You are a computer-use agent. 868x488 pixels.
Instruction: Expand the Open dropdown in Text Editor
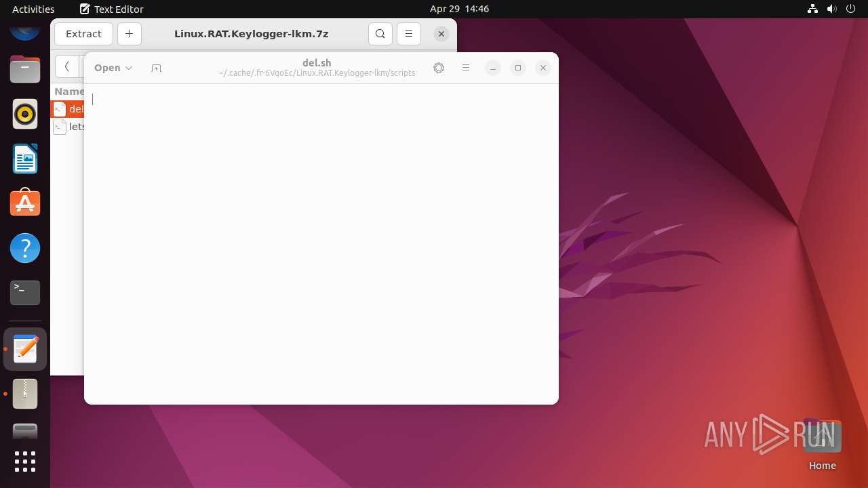(x=113, y=68)
